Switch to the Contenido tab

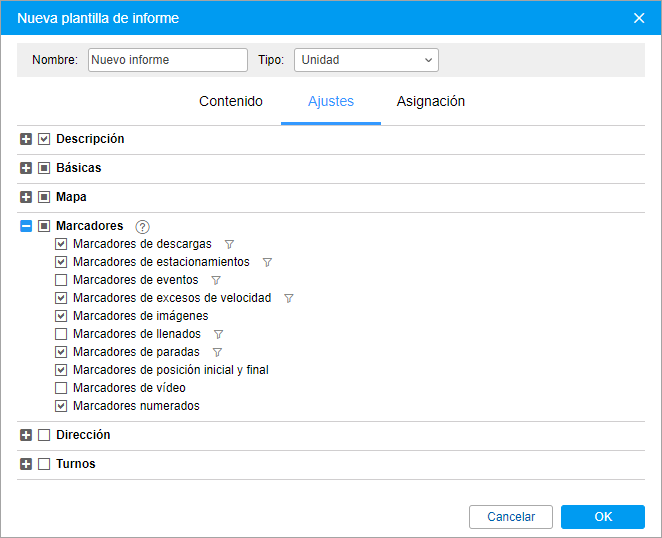(x=231, y=101)
